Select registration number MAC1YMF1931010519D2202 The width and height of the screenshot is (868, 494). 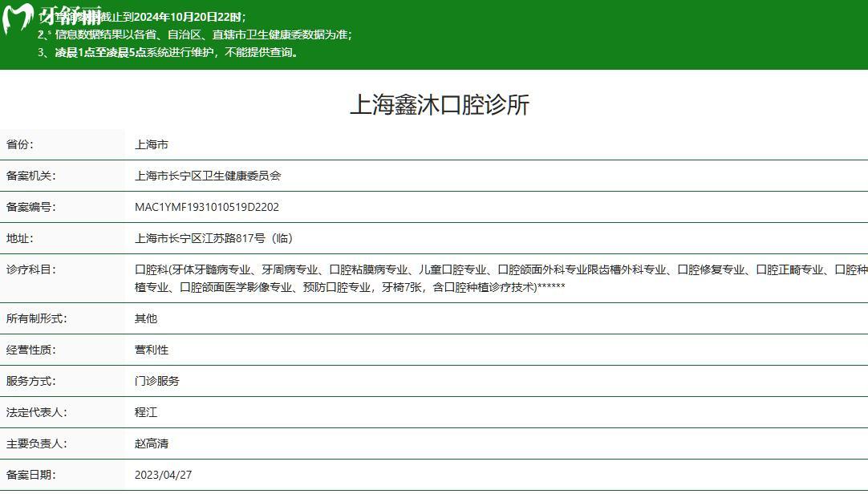(x=206, y=207)
